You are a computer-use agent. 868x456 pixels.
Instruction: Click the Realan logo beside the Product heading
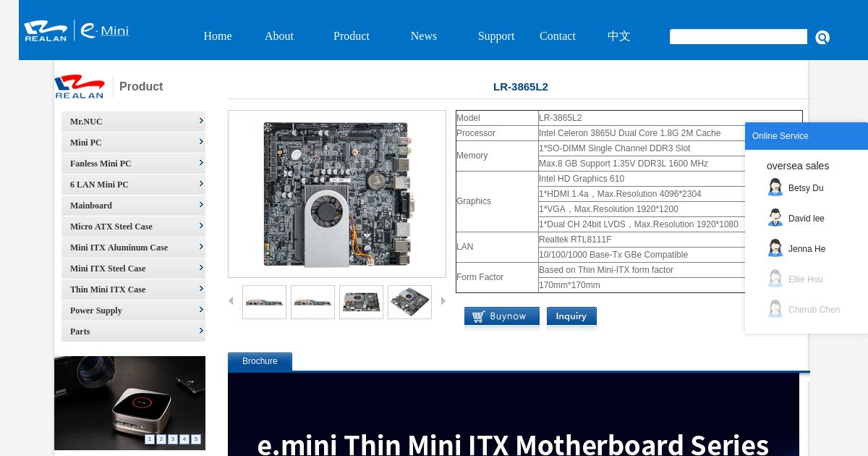point(80,86)
